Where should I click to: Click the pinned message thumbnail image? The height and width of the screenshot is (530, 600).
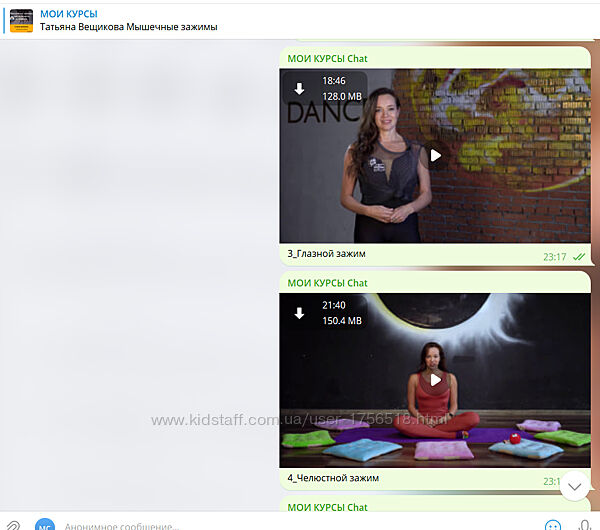coord(21,21)
